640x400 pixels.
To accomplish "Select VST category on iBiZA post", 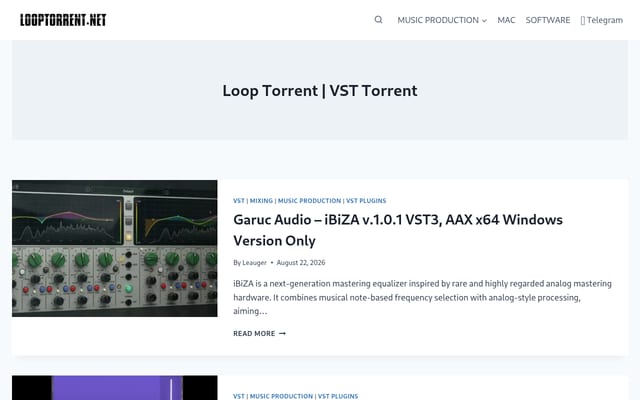I will (239, 201).
